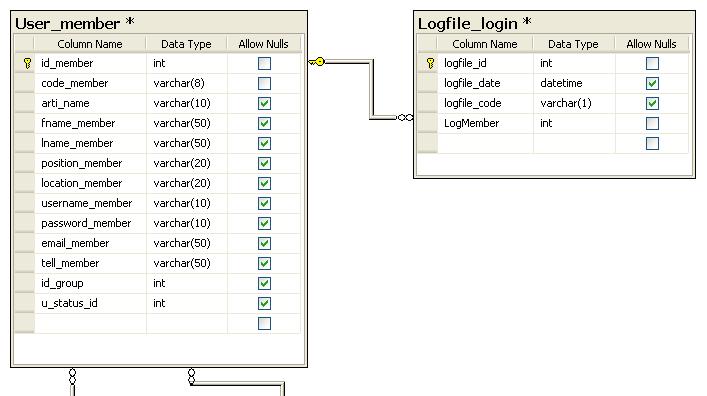Uncheck Allow Nulls for tell_member

[x=264, y=263]
